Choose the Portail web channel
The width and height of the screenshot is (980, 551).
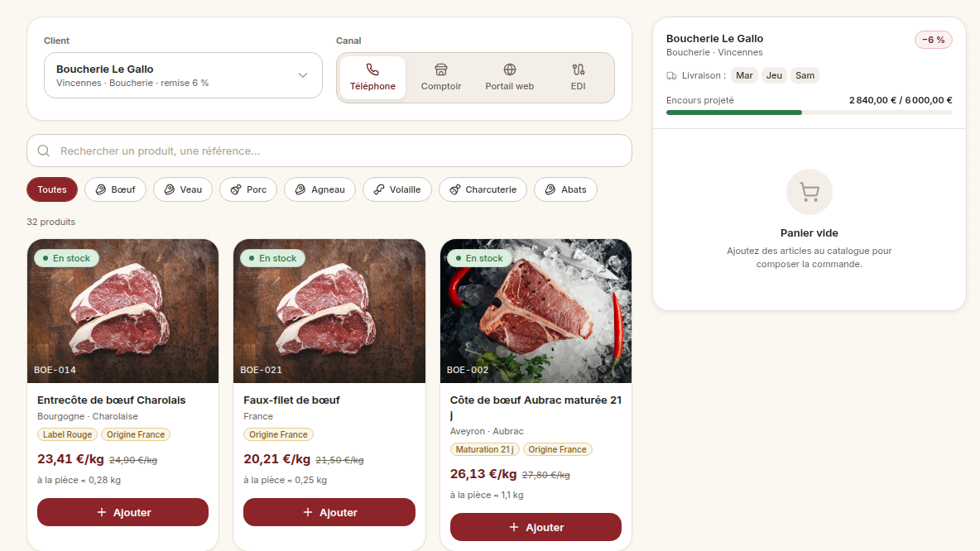point(509,78)
